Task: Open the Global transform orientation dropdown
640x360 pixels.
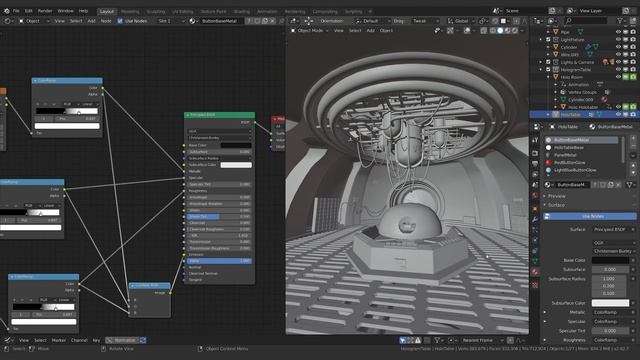Action: (x=461, y=21)
